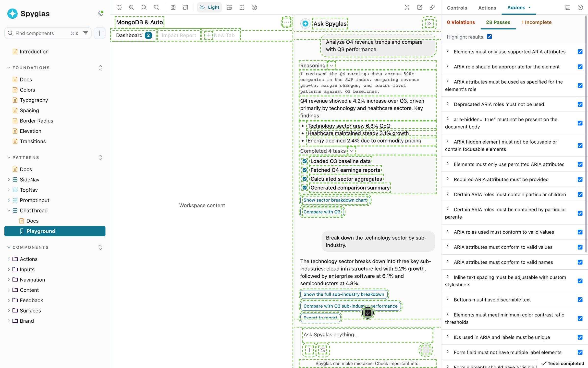Viewport: 588px width, 368px height.
Task: Open the Introduction docs page
Action: pyautogui.click(x=34, y=52)
